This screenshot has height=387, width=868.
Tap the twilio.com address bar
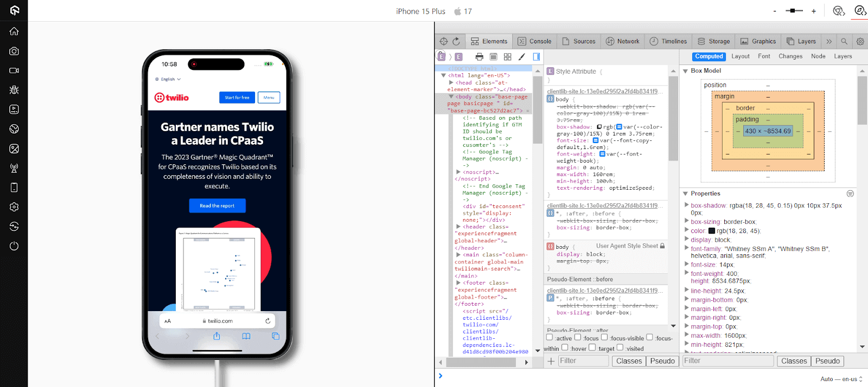[x=217, y=321]
